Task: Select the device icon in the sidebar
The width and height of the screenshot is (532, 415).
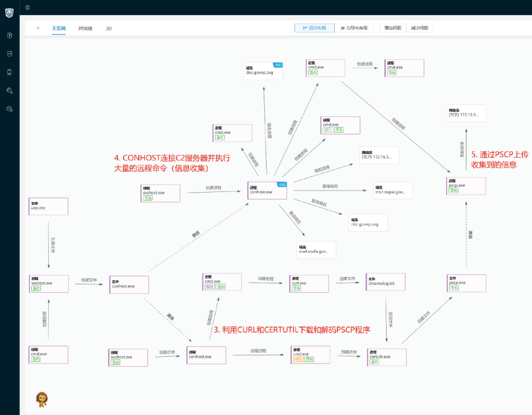Action: pyautogui.click(x=9, y=72)
